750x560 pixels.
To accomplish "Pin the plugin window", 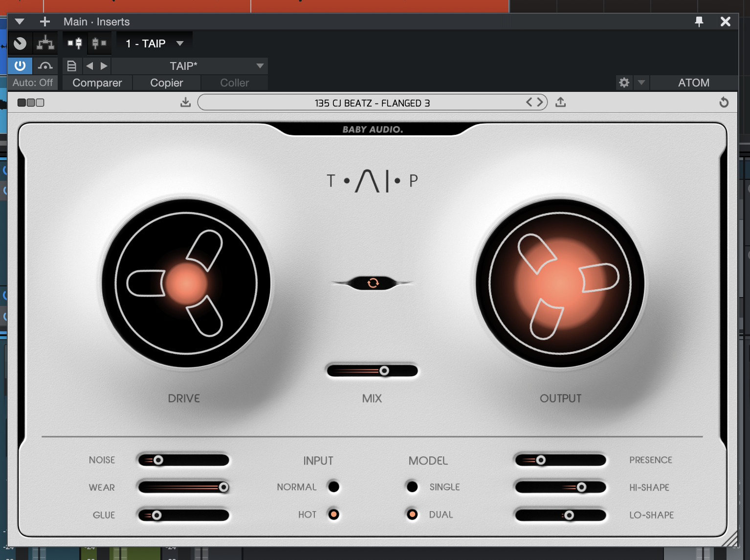I will click(x=699, y=22).
